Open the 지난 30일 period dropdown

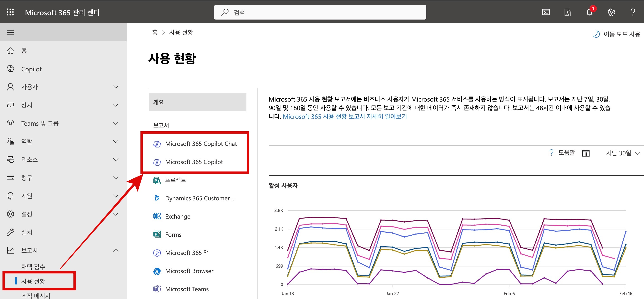click(623, 153)
